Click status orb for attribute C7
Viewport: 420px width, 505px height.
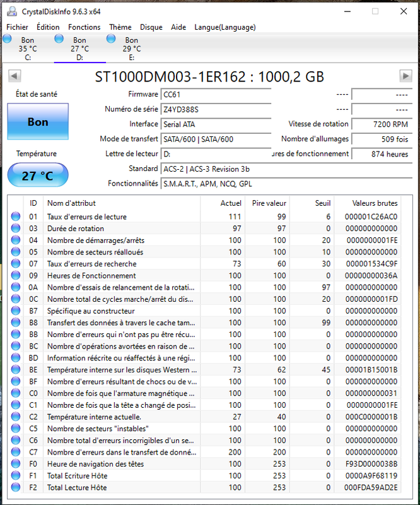pyautogui.click(x=15, y=452)
